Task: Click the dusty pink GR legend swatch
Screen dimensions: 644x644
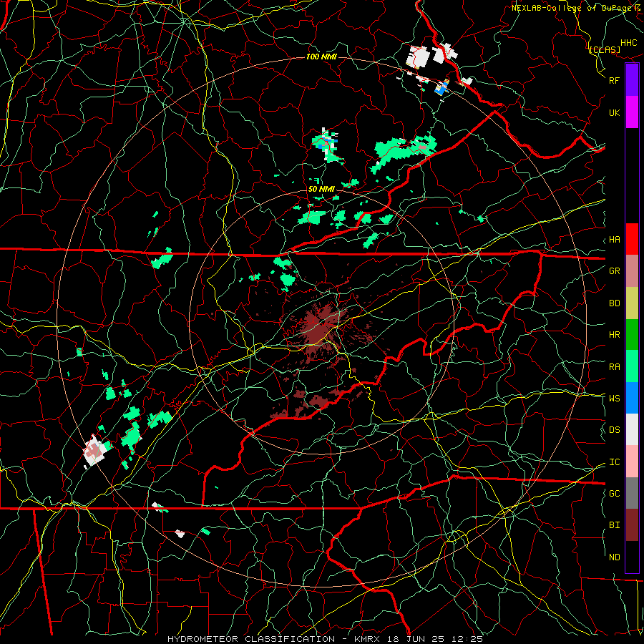Action: pyautogui.click(x=632, y=271)
